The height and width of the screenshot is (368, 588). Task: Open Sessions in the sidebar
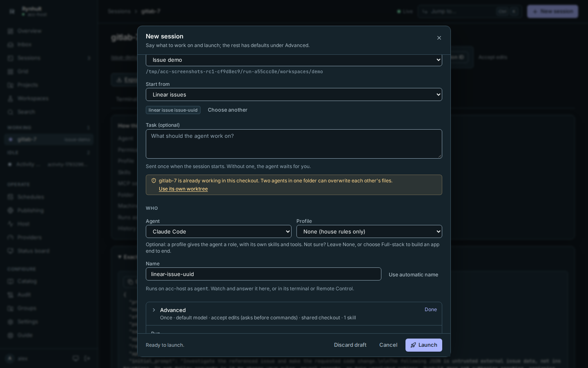pos(49,58)
